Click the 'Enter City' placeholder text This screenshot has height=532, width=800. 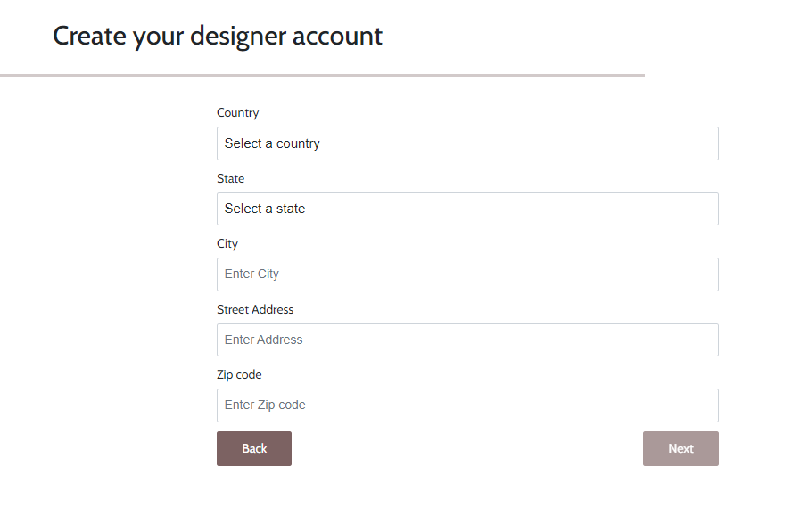[252, 274]
